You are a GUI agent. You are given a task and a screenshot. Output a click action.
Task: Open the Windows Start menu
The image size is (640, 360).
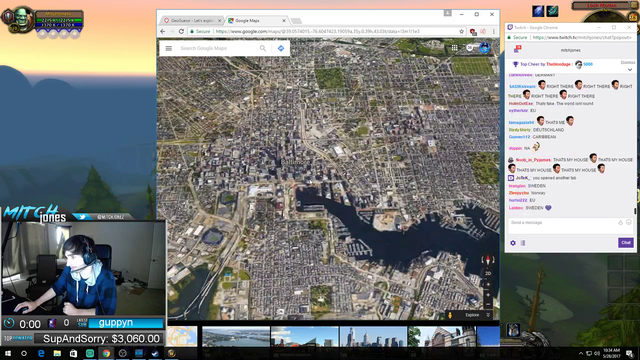point(7,353)
